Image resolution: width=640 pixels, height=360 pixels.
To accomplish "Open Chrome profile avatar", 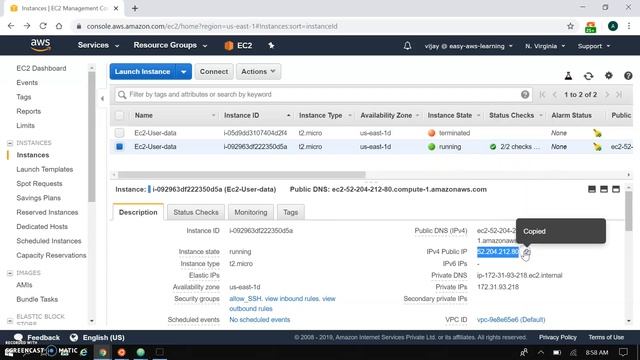I will coord(613,26).
